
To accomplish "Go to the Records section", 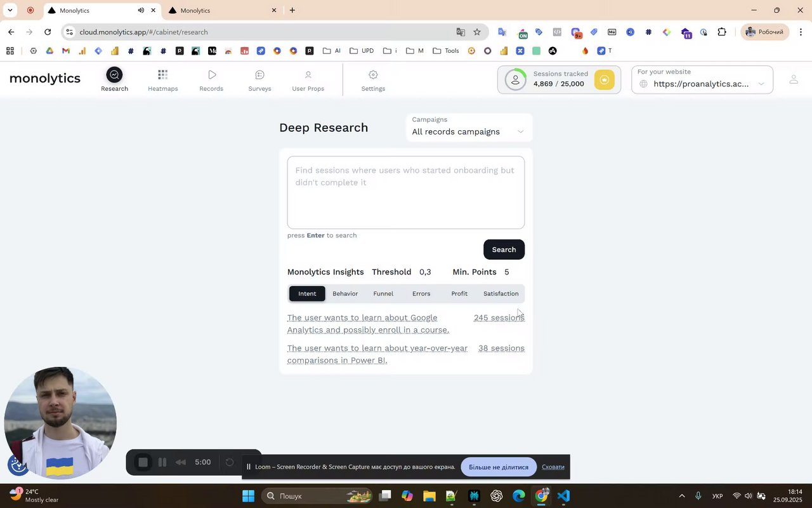I will (x=211, y=81).
